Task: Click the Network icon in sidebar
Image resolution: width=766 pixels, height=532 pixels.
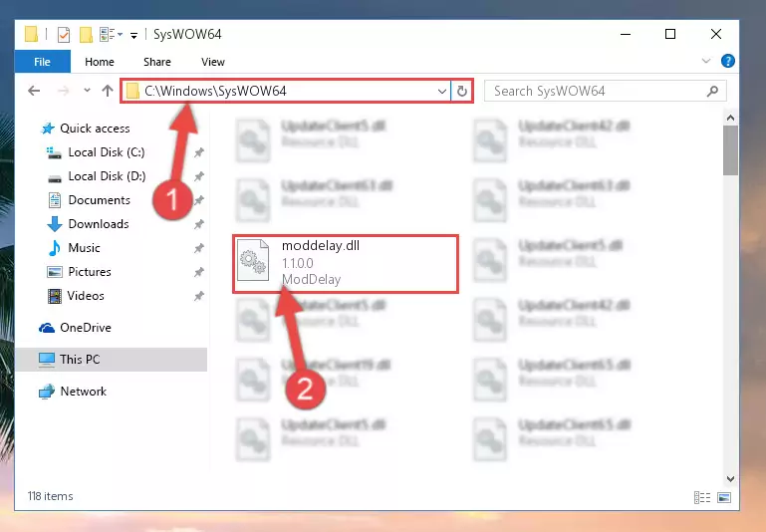Action: (x=47, y=392)
